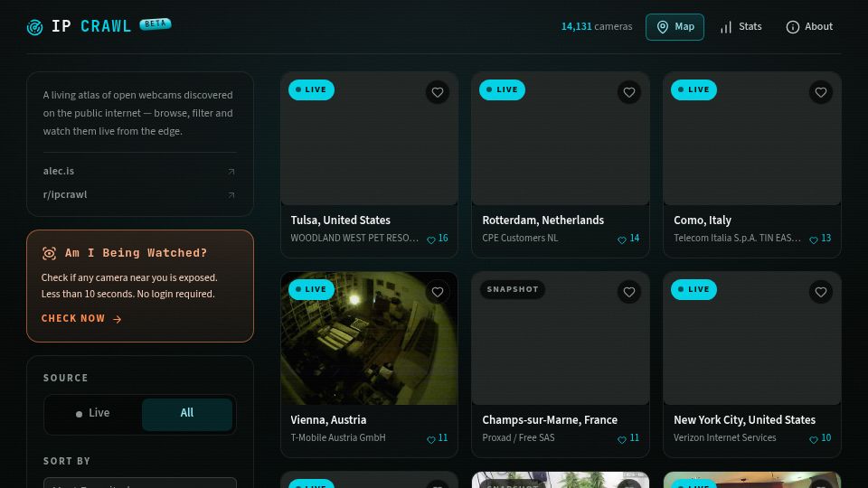Click the IP Crawl radar logo icon
The image size is (868, 488).
click(35, 27)
